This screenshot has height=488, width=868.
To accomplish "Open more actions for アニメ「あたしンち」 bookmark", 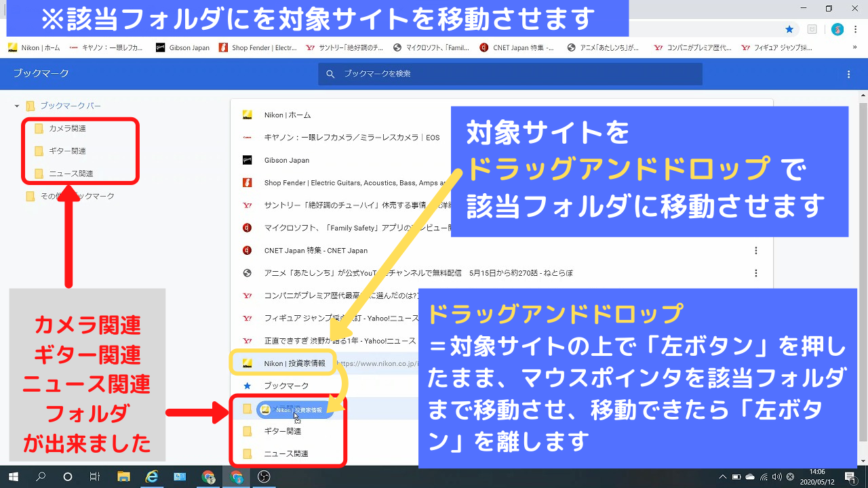I will pyautogui.click(x=756, y=273).
